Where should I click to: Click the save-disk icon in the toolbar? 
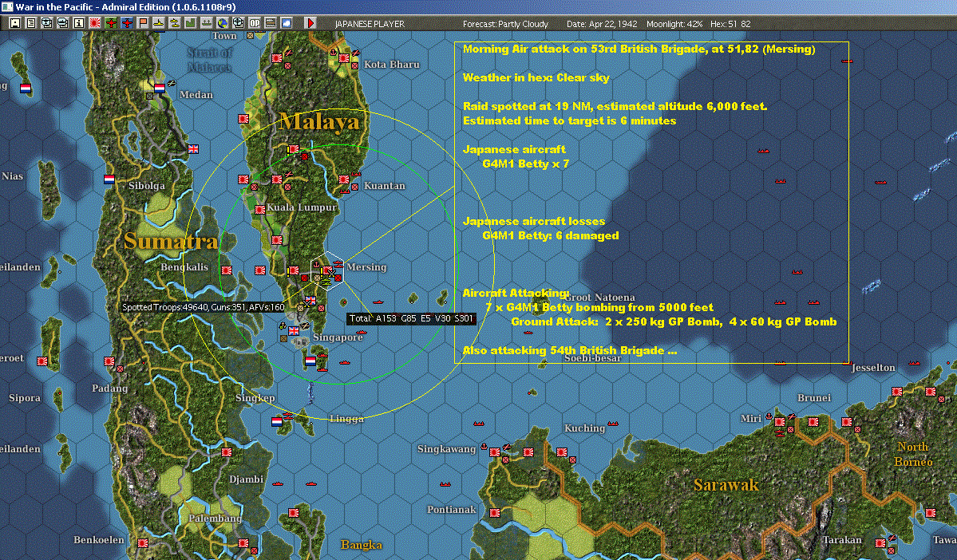[x=15, y=23]
